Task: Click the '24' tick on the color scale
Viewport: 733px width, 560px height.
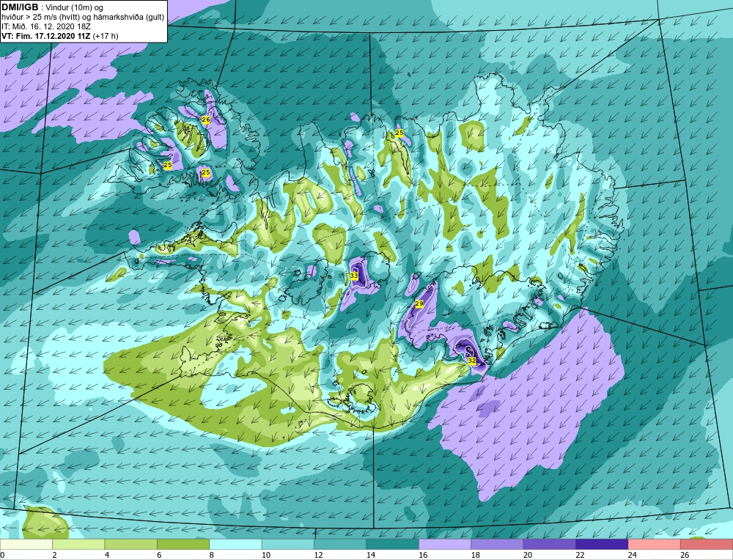Action: click(633, 555)
